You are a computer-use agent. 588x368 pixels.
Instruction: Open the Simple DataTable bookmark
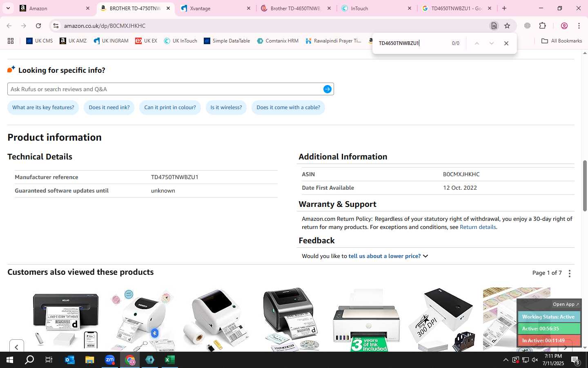coord(227,41)
